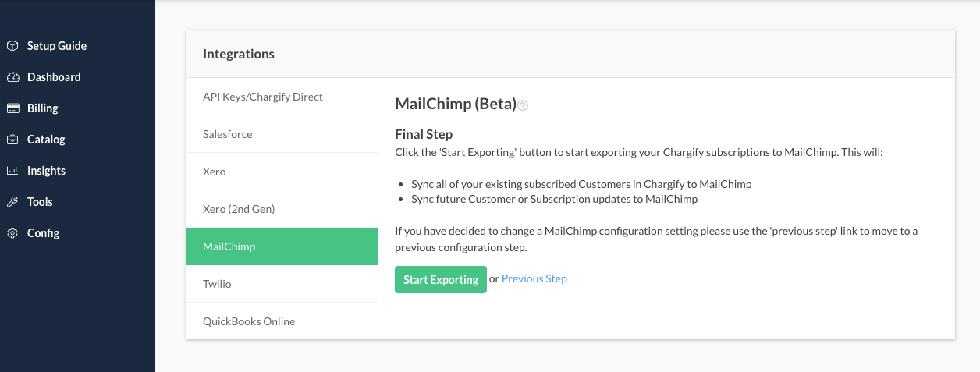Select the Insights text label in sidebar

pos(46,171)
